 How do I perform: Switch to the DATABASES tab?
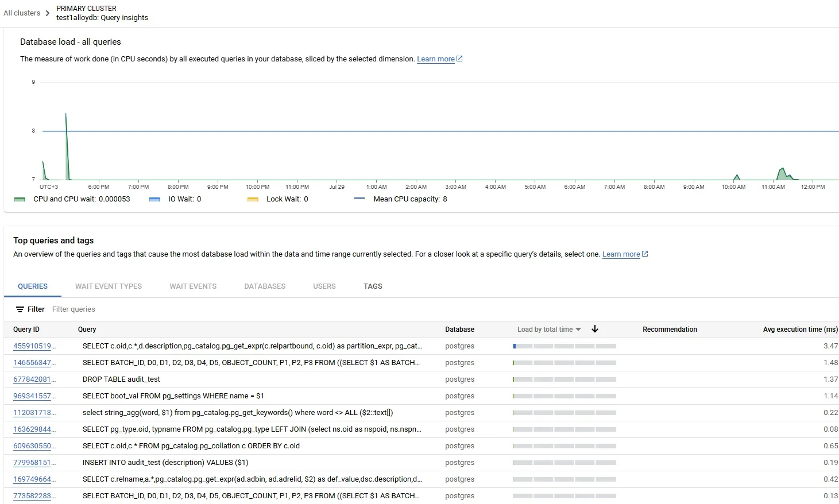[x=264, y=286]
